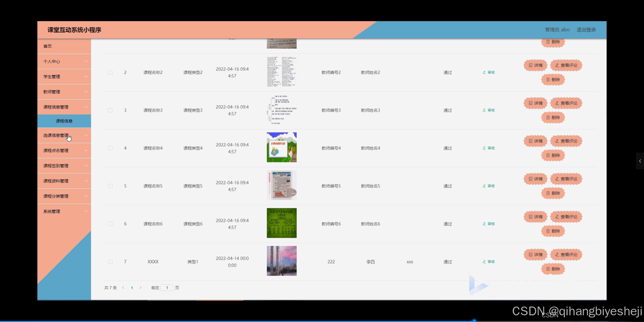Go to next page with arrow button
Viewport: 644px width, 322px height.
pyautogui.click(x=140, y=287)
